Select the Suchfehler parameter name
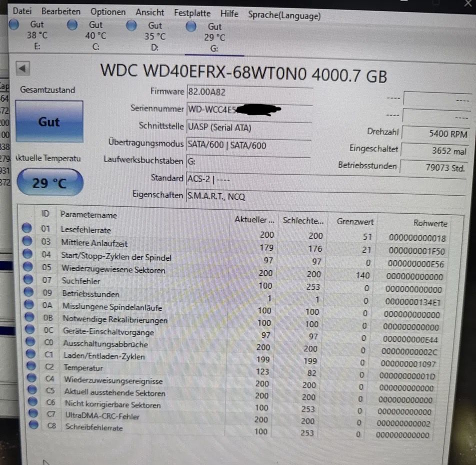This screenshot has width=476, height=465. coord(81,281)
